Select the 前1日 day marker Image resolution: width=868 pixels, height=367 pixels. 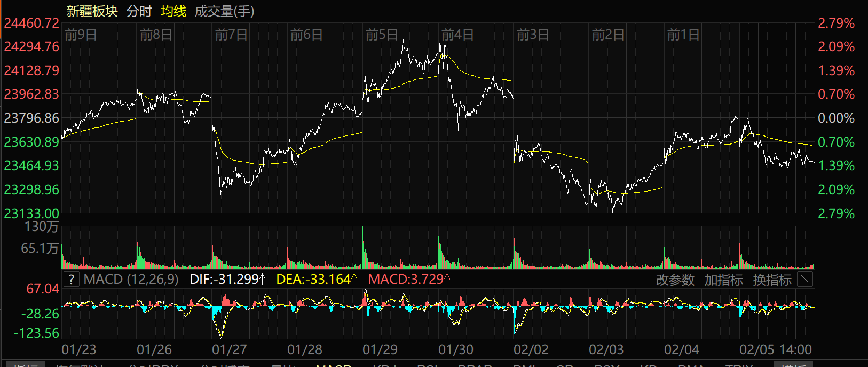[x=683, y=35]
